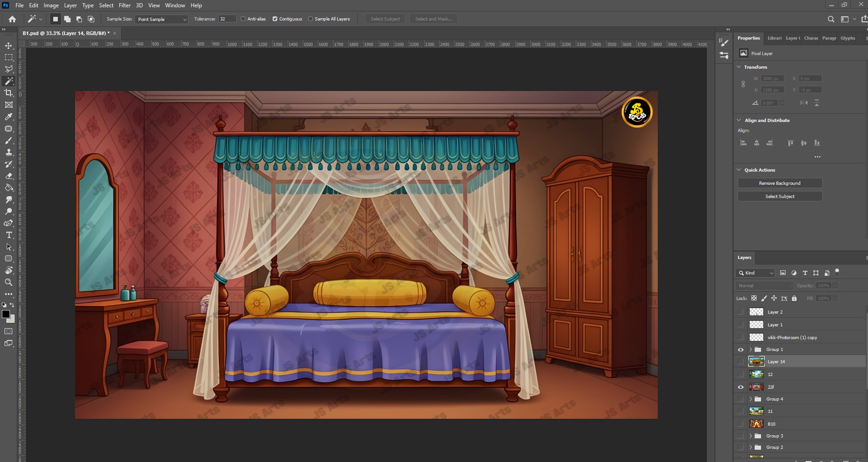This screenshot has width=868, height=462.
Task: Select the Eraser tool
Action: pyautogui.click(x=9, y=176)
